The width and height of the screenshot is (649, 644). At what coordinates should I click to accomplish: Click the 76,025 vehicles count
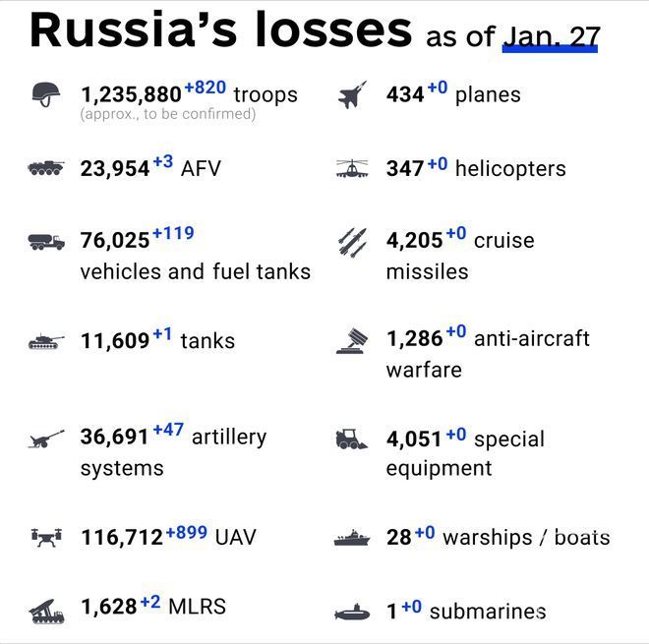click(x=115, y=241)
